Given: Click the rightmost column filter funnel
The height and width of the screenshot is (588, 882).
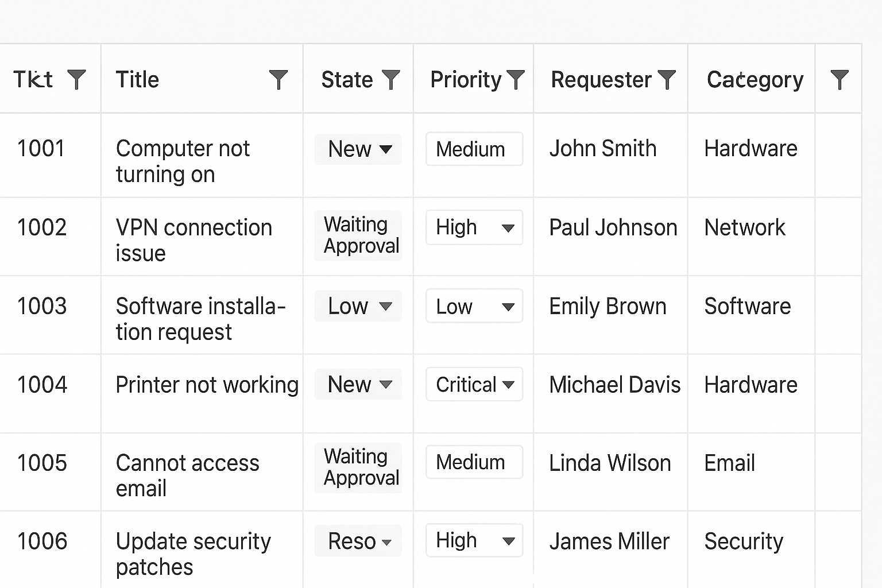Looking at the screenshot, I should [839, 79].
